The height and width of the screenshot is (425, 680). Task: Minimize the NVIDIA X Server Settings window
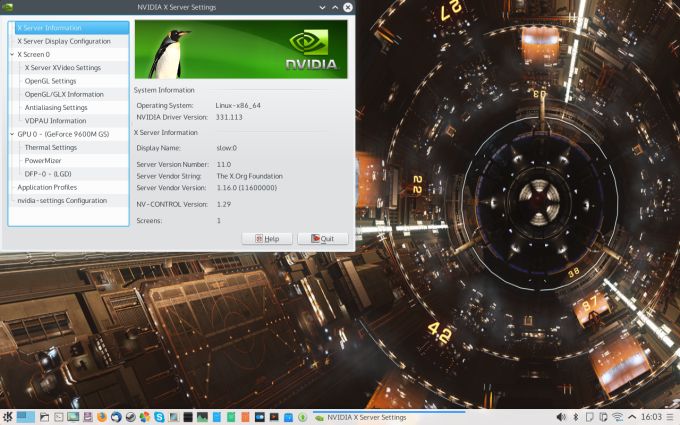pyautogui.click(x=322, y=7)
